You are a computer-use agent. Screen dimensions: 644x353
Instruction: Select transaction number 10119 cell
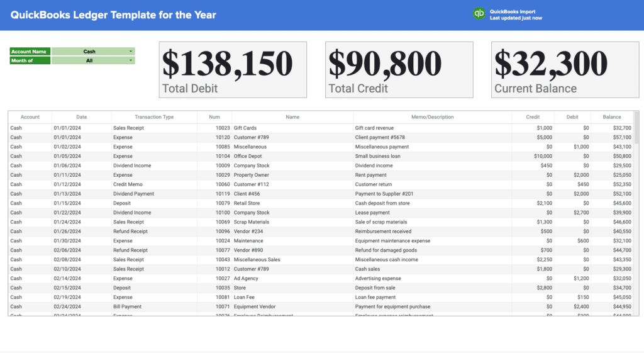tap(214, 194)
